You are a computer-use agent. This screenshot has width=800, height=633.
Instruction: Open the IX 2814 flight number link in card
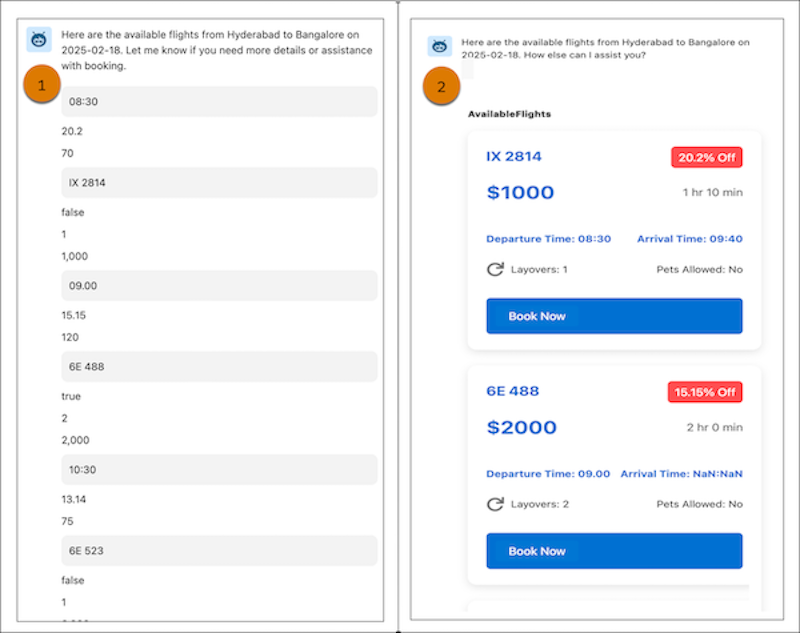click(514, 157)
